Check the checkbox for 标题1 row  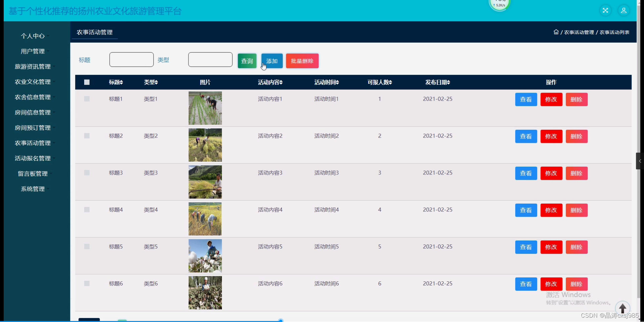87,99
